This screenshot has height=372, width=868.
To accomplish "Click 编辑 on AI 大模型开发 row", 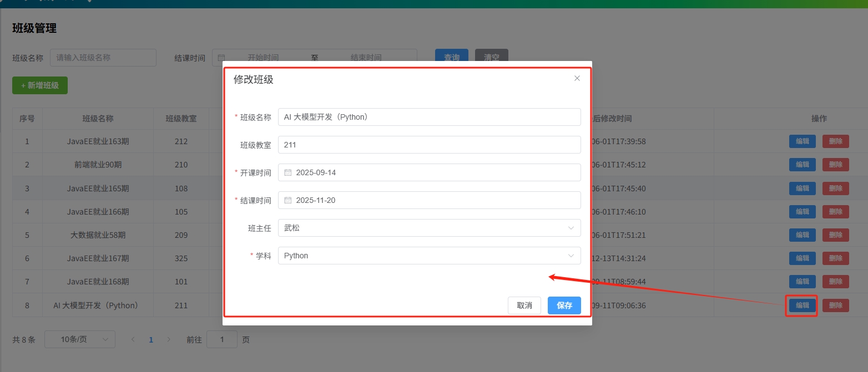I will (x=802, y=305).
